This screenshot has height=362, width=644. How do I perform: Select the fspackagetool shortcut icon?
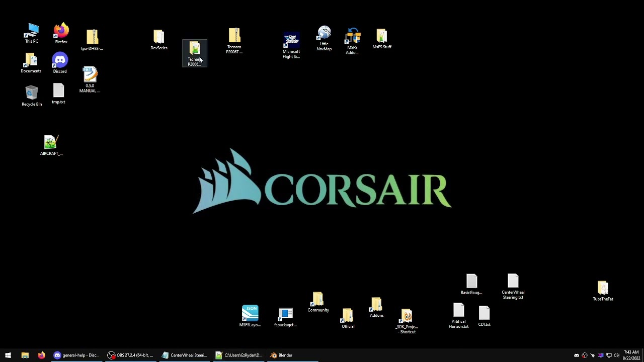click(x=285, y=317)
